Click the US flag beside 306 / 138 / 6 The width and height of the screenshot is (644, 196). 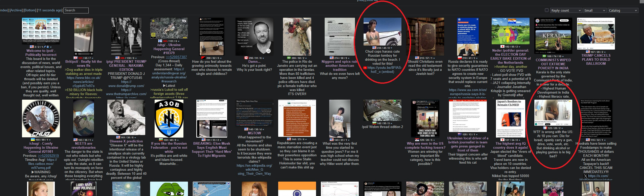click(117, 58)
